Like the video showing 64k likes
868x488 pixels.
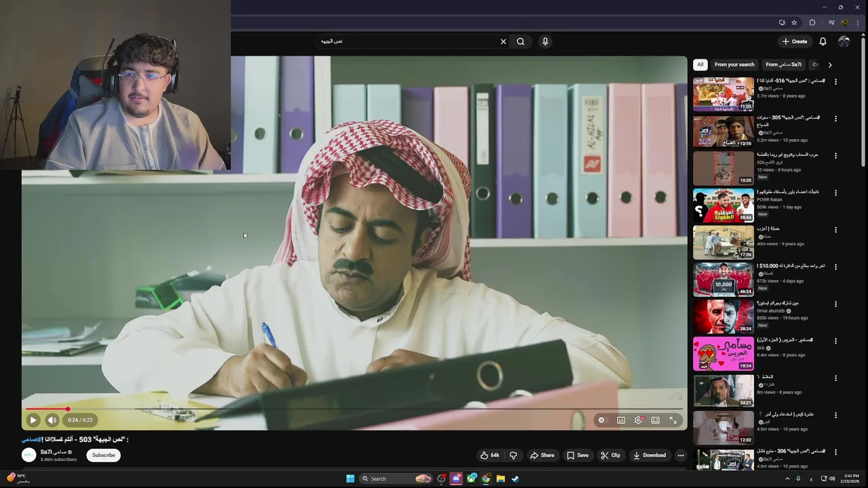[490, 455]
